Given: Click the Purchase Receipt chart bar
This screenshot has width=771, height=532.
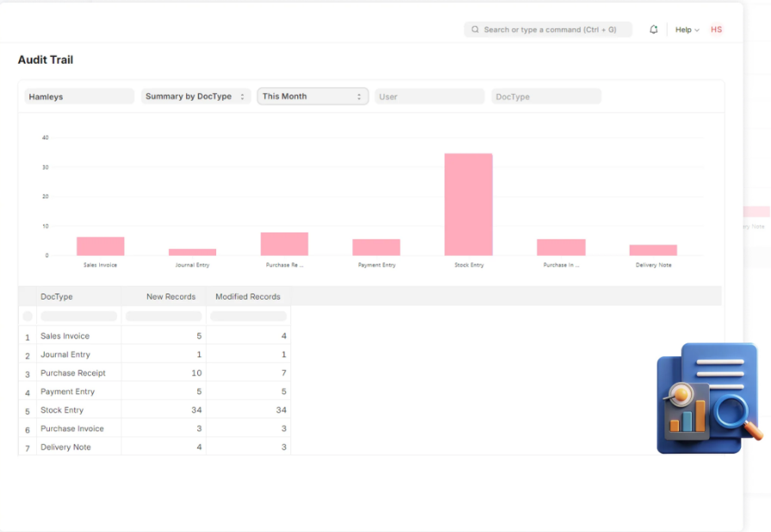Looking at the screenshot, I should click(284, 244).
